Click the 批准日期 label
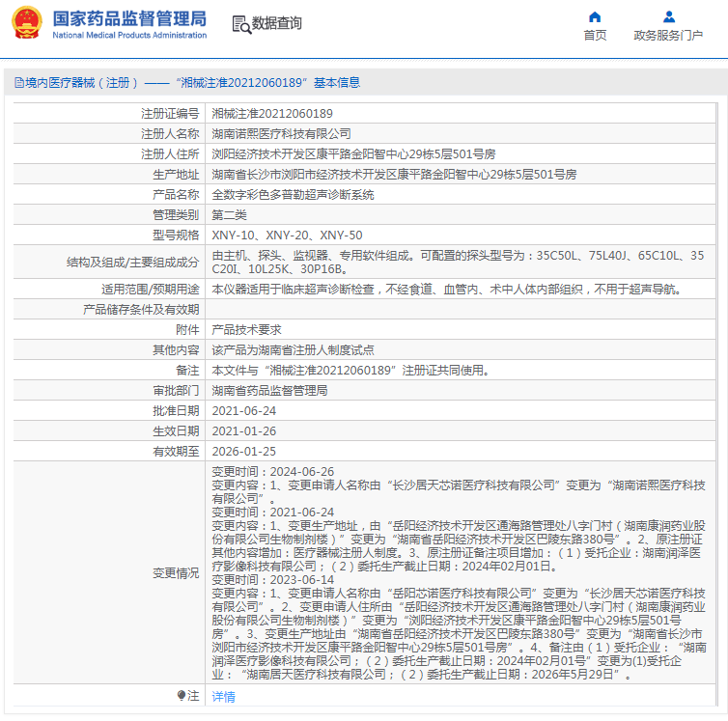Image resolution: width=728 pixels, height=721 pixels. [x=176, y=411]
